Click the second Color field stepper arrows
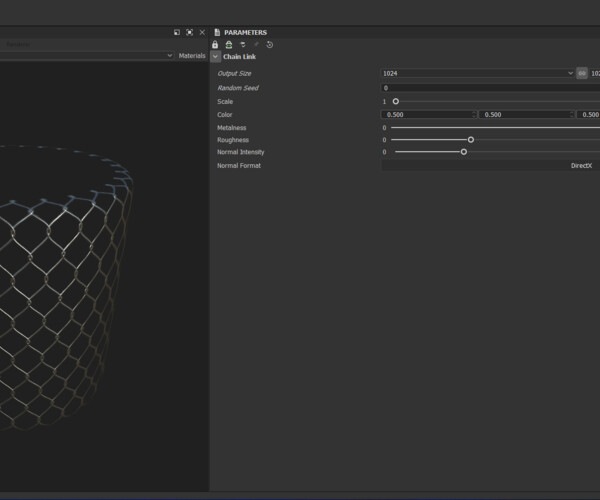 (572, 115)
